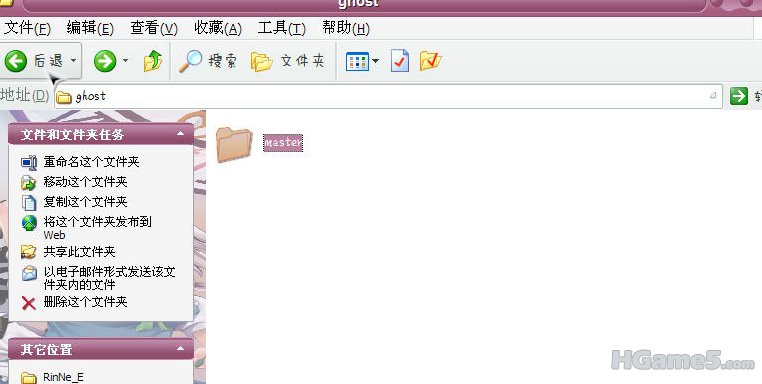Open the 文件(F) menu
The height and width of the screenshot is (384, 762).
(27, 28)
